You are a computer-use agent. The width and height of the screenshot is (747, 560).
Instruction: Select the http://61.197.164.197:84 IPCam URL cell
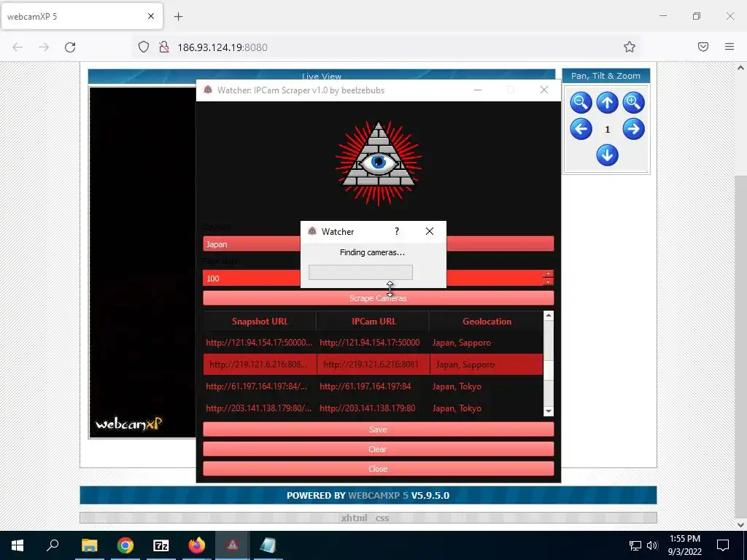(x=373, y=386)
